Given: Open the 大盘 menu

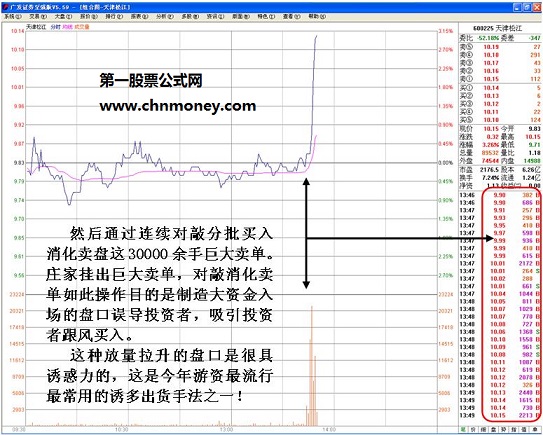Looking at the screenshot, I should click(x=63, y=16).
